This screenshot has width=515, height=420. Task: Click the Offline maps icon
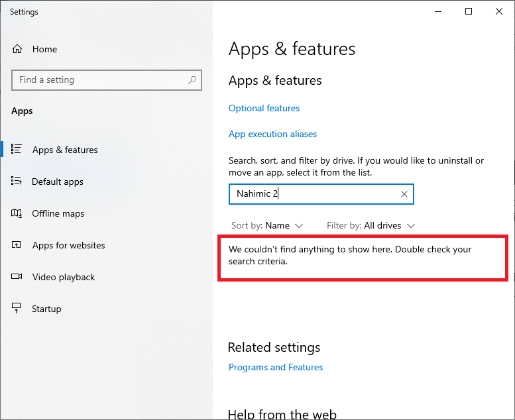(x=17, y=213)
